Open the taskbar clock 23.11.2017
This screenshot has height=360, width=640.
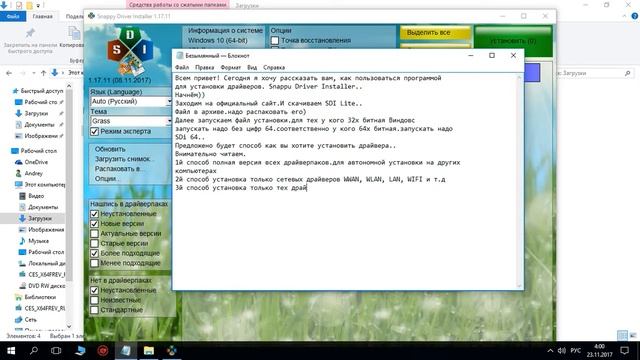click(x=599, y=351)
